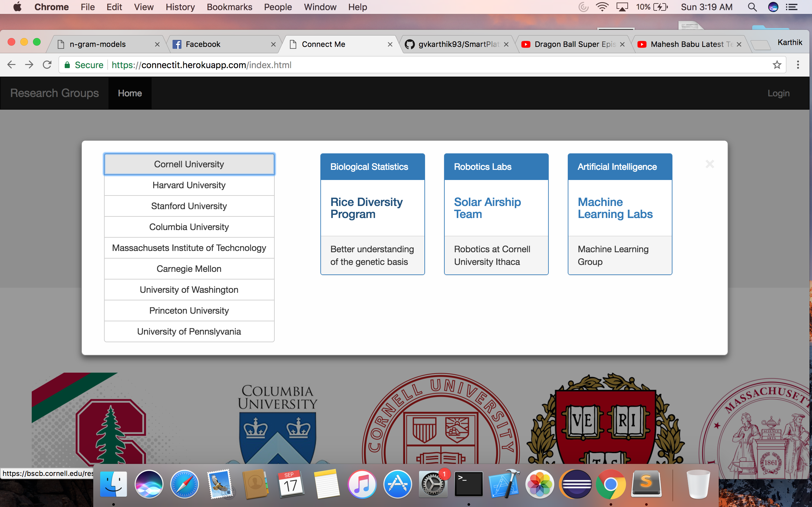Open Notification Center menu bar icon

click(x=792, y=7)
